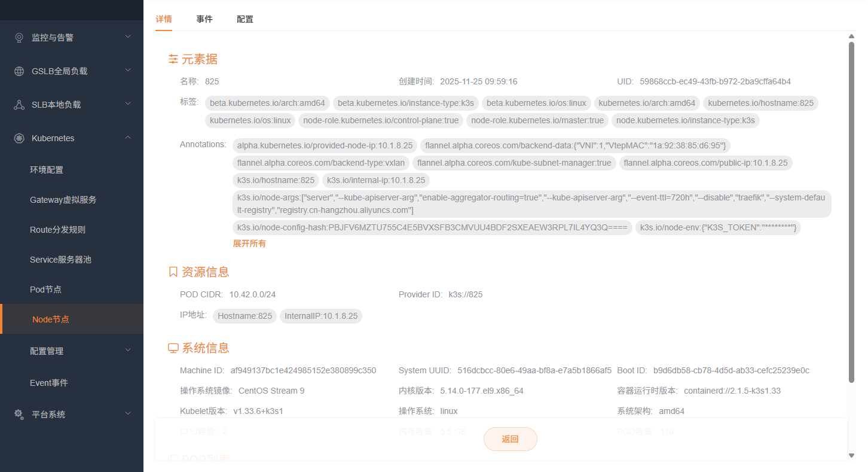Image resolution: width=868 pixels, height=472 pixels.
Task: Collapse the Kubernetes menu chevron
Action: tap(128, 138)
